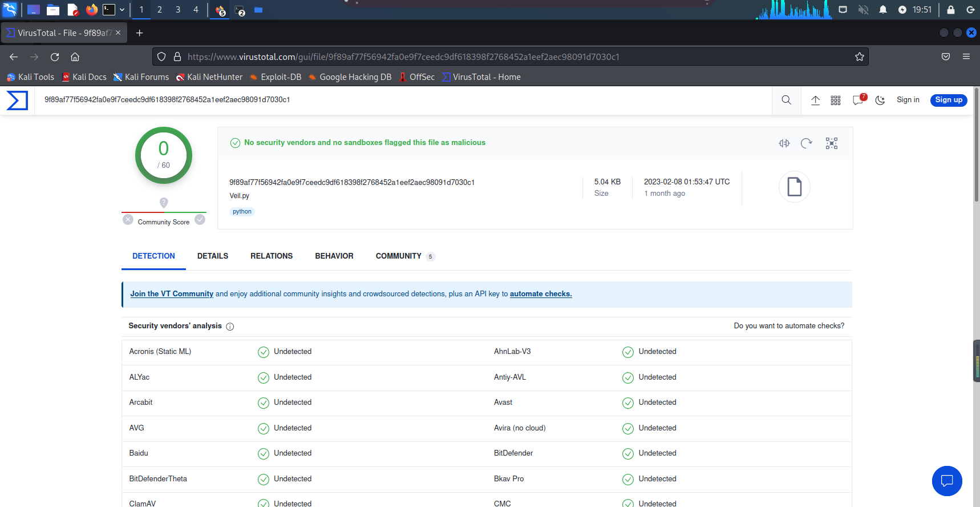Viewport: 980px width, 507px height.
Task: Go back to the previous page
Action: pyautogui.click(x=14, y=57)
